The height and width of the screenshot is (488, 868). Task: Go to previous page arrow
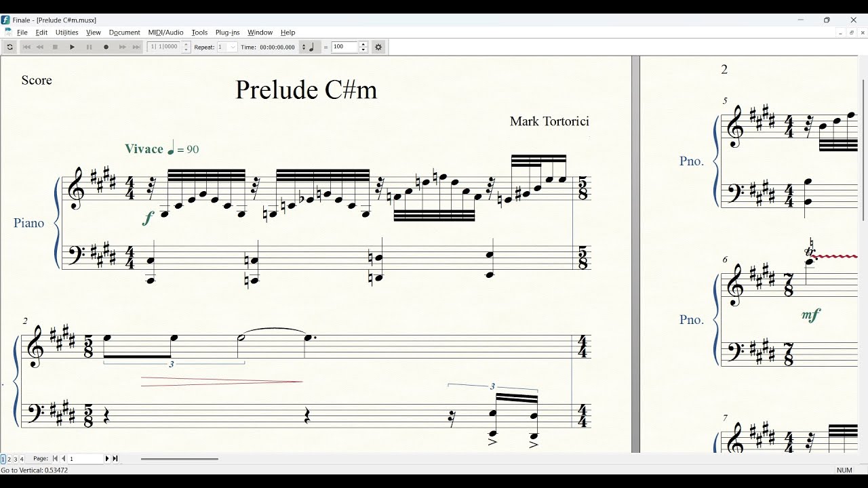63,459
